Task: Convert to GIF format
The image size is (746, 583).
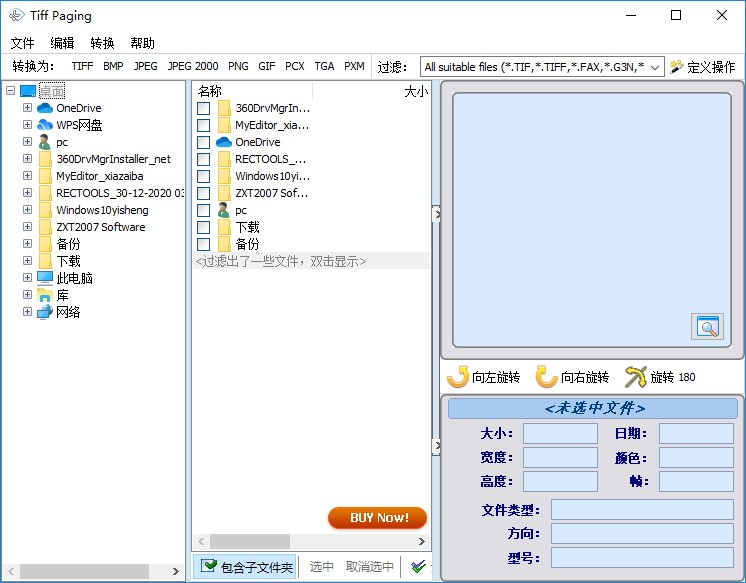Action: click(267, 66)
